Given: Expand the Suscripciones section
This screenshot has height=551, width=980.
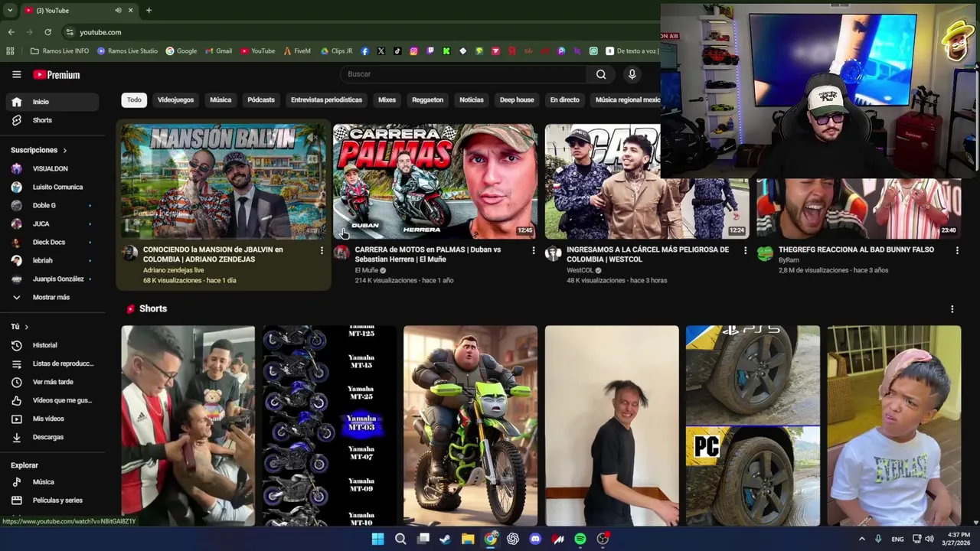Looking at the screenshot, I should point(39,150).
